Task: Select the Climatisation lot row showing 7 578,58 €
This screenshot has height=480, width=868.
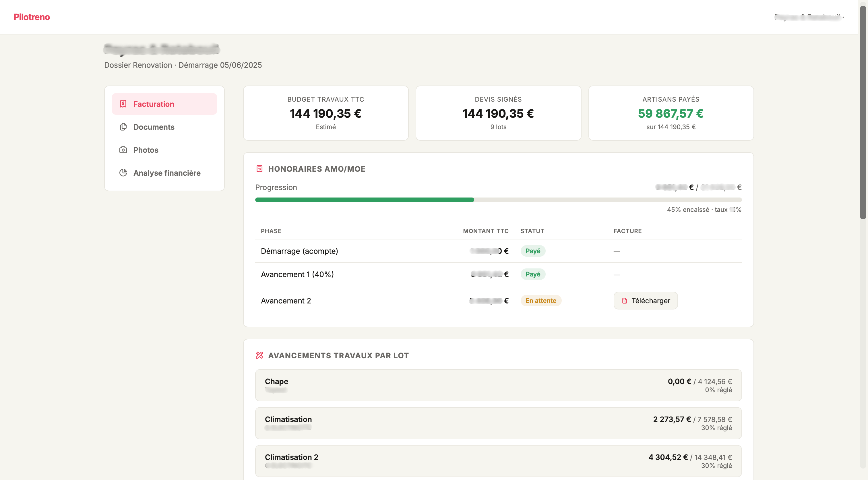Action: pyautogui.click(x=498, y=423)
